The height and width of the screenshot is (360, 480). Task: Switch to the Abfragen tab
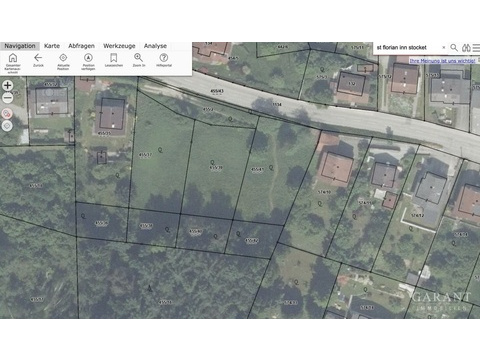[82, 46]
